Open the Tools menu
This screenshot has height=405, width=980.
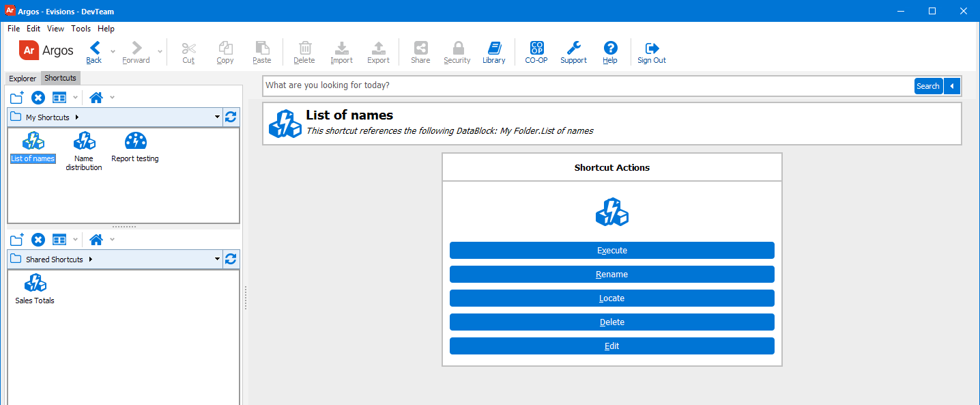pos(81,29)
